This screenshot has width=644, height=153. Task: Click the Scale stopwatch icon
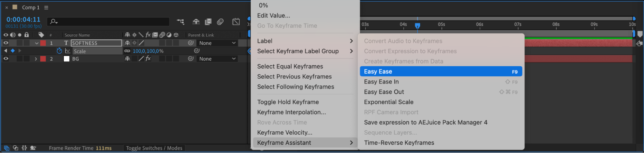tap(59, 51)
